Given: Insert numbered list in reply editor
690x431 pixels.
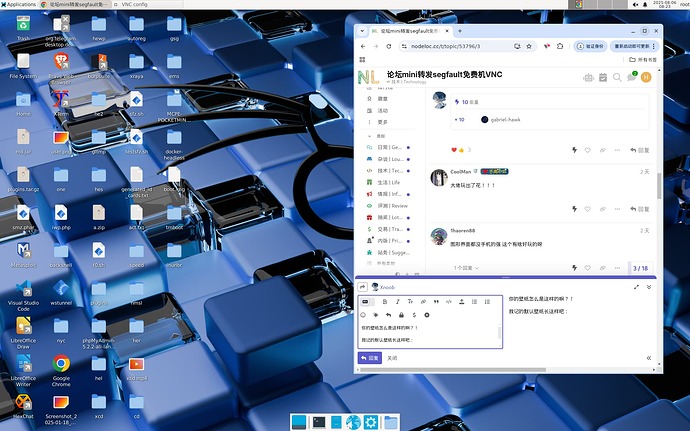Looking at the screenshot, I should coord(487,302).
